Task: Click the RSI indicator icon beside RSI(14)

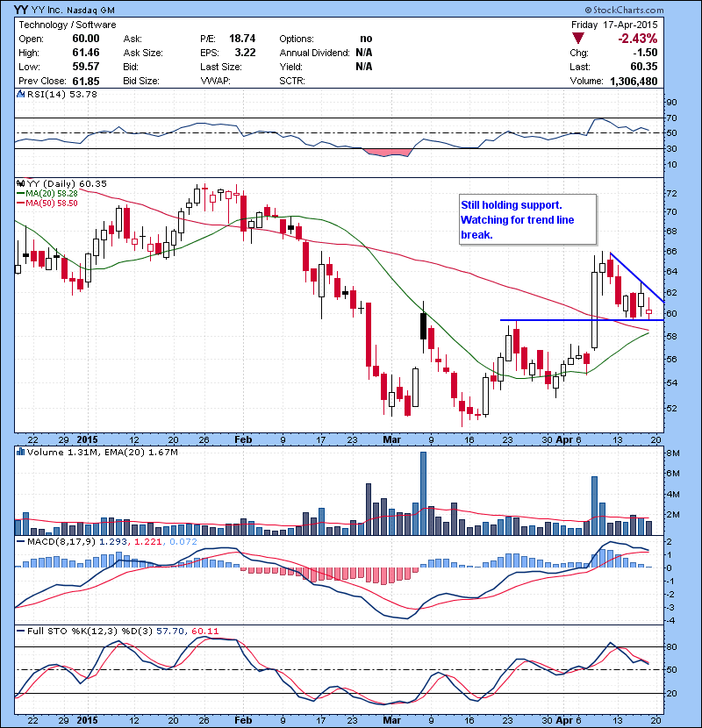Action: click(20, 94)
